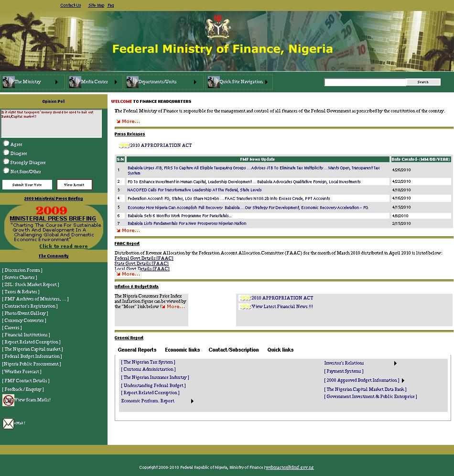This screenshot has width=454, height=476.
Task: Expand Investor's Relations submenu arrow
Action: [395, 364]
